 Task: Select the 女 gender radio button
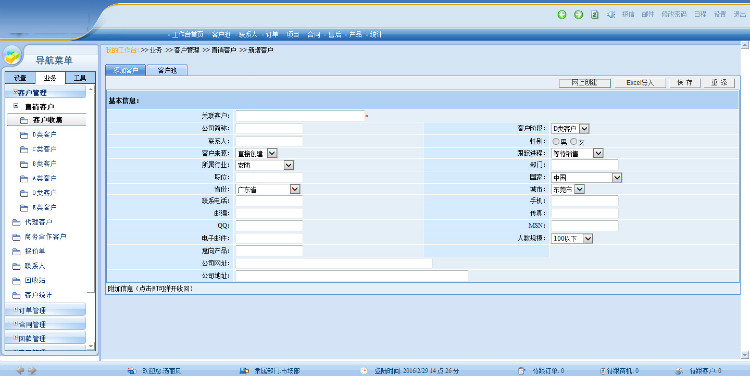click(574, 142)
